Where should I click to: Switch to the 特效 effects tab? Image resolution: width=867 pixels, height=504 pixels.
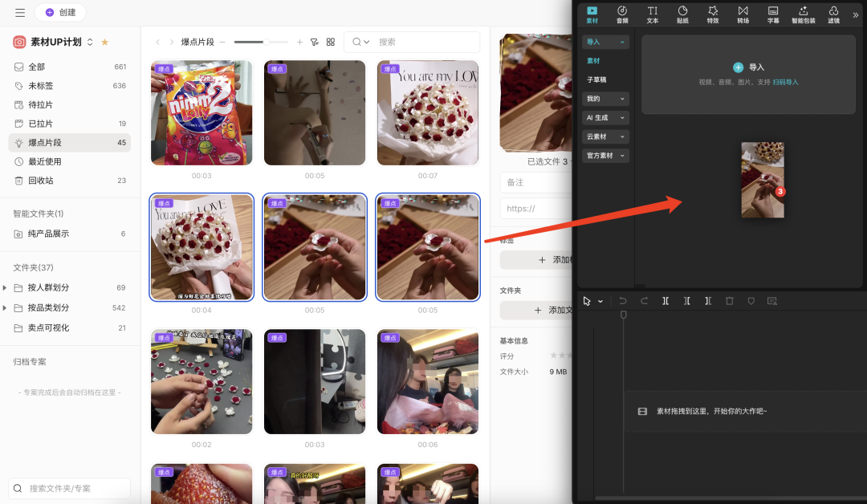point(713,14)
